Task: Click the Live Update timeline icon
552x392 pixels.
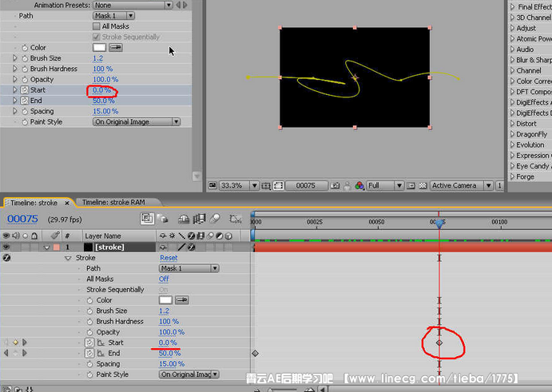Action: tap(147, 219)
